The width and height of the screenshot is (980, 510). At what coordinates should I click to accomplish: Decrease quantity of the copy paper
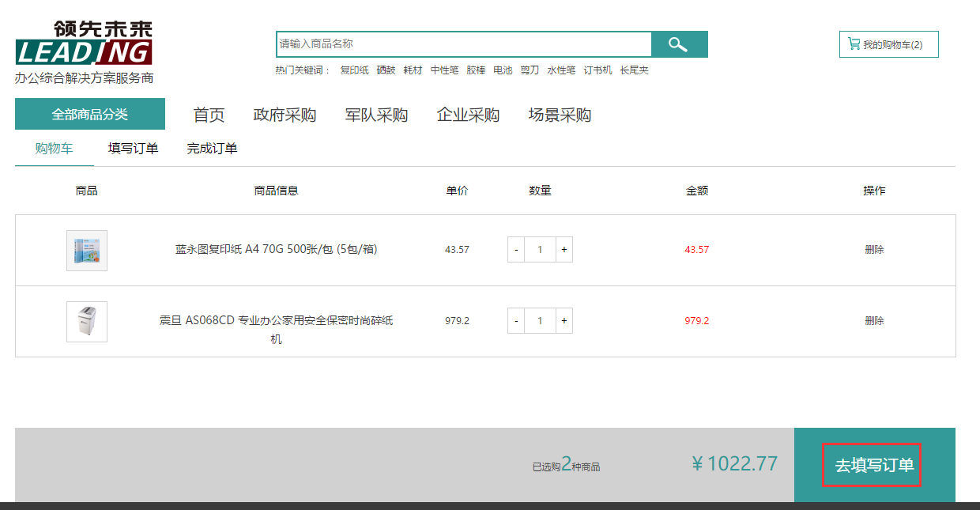pos(516,250)
